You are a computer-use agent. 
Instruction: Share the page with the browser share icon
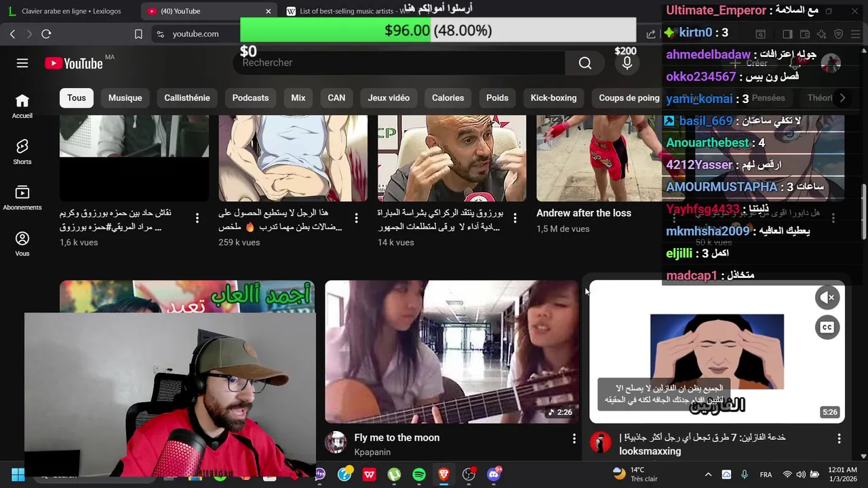click(x=651, y=34)
